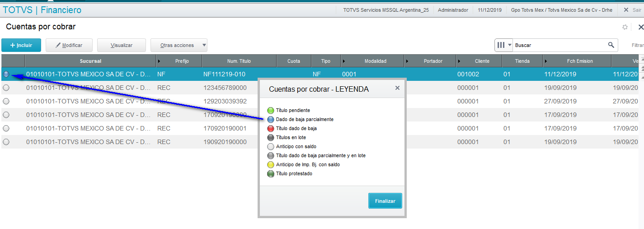The height and width of the screenshot is (229, 644).
Task: Click the status circle of row 170920190001
Action: [x=6, y=128]
